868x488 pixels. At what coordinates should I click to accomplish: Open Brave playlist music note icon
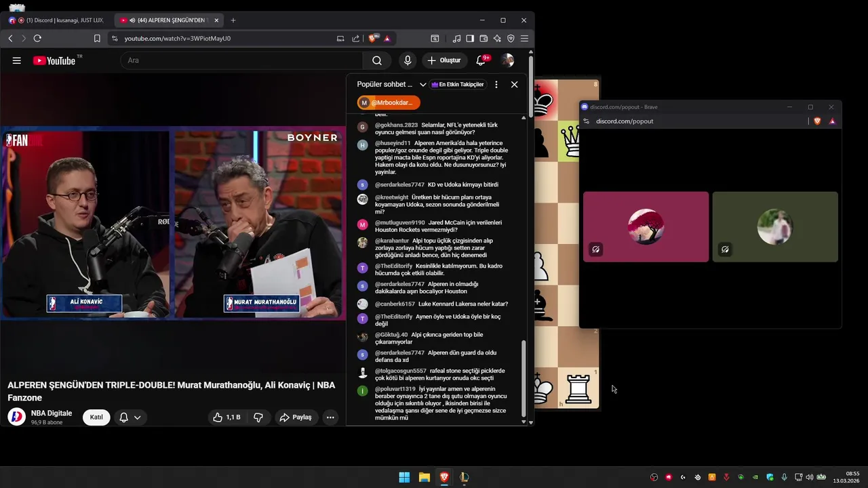(456, 39)
